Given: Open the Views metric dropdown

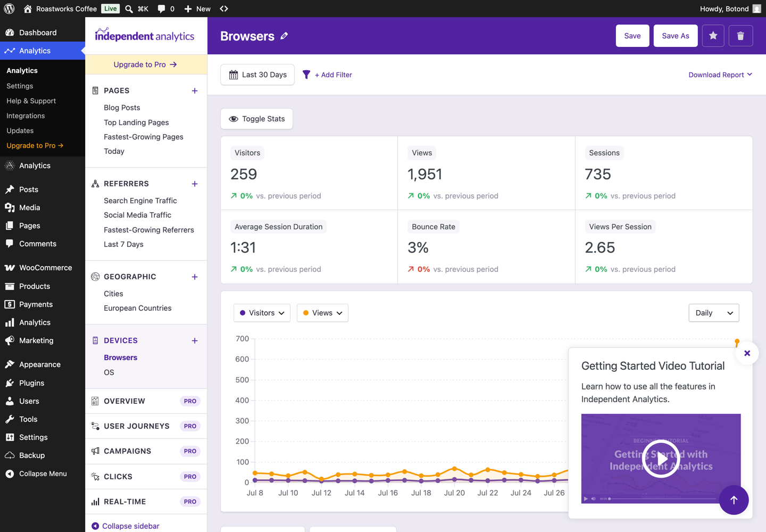Looking at the screenshot, I should tap(322, 313).
